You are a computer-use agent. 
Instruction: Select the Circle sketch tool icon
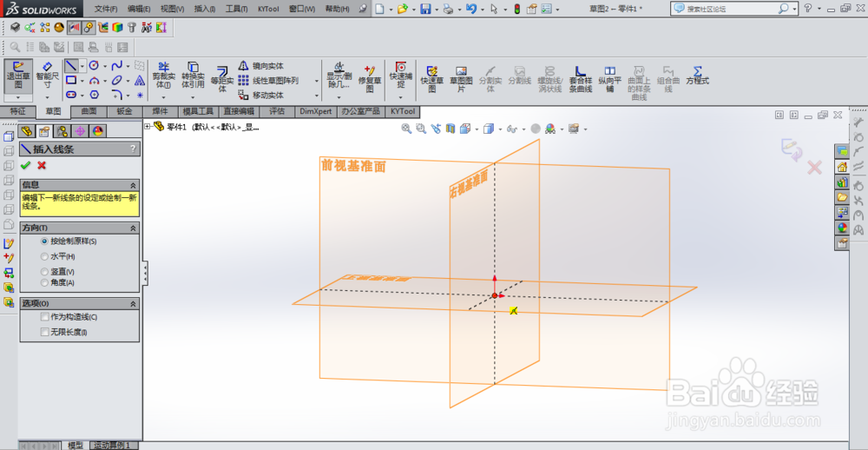94,66
